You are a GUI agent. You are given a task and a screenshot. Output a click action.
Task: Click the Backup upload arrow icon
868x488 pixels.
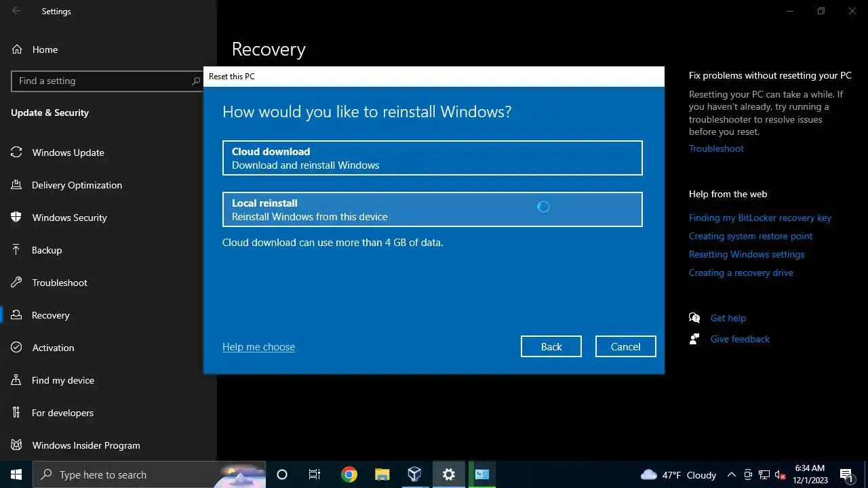tap(16, 250)
